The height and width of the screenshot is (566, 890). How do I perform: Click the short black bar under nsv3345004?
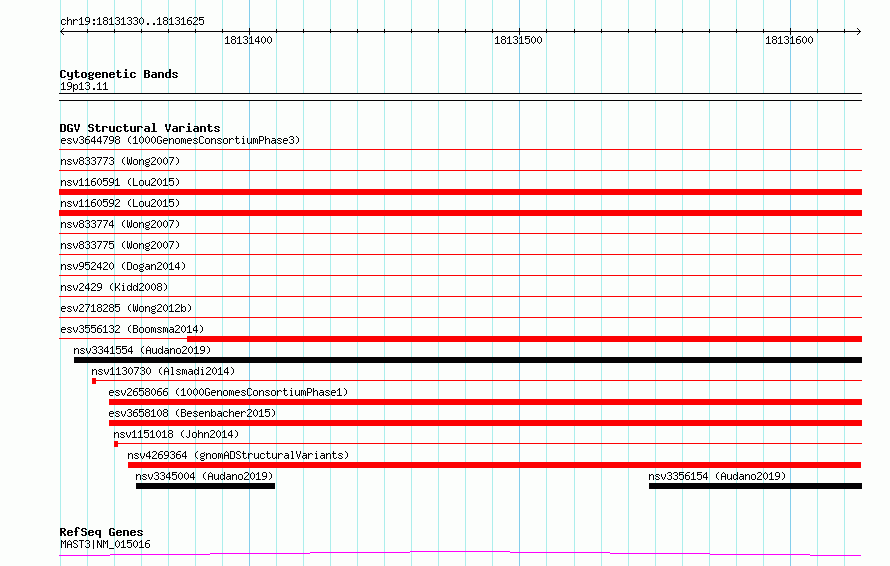tap(205, 486)
